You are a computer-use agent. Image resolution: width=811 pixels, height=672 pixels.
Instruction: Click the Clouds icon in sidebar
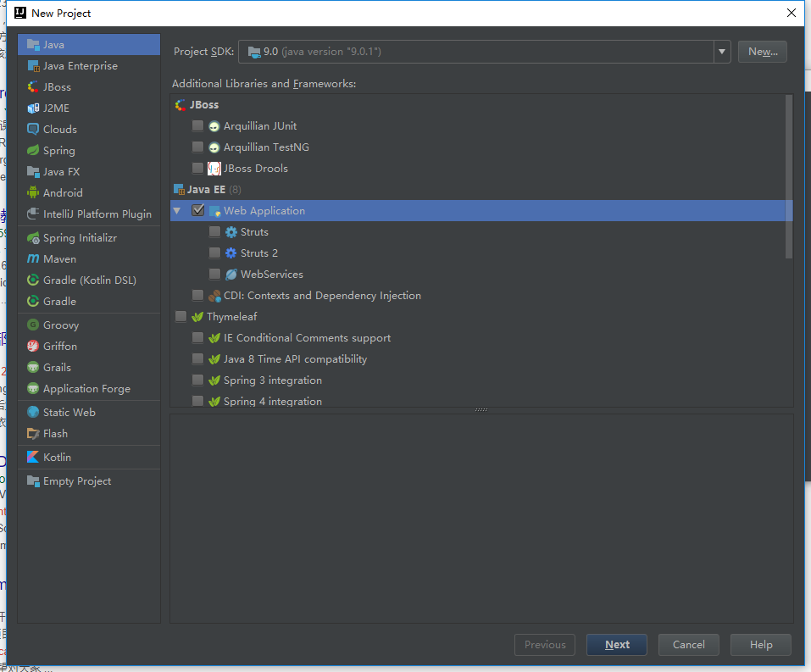[33, 130]
